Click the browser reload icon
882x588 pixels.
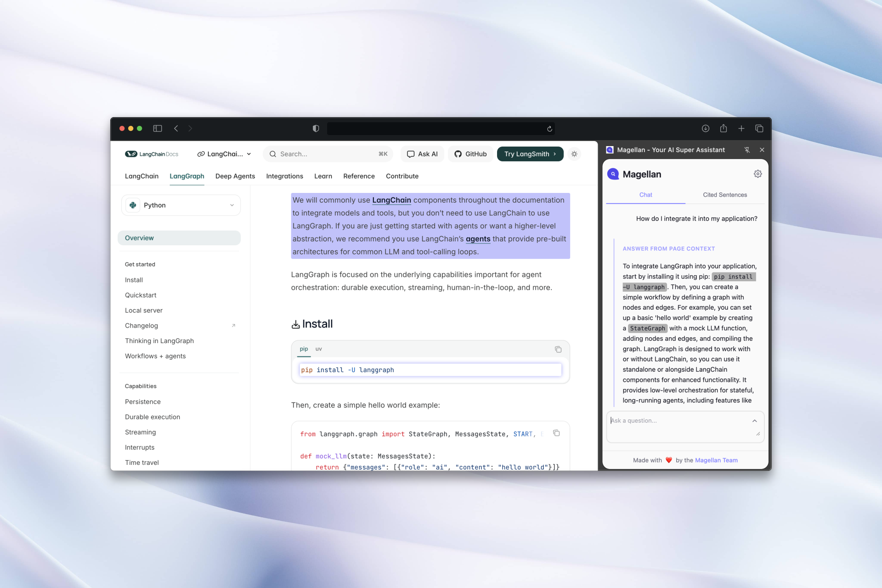(549, 129)
